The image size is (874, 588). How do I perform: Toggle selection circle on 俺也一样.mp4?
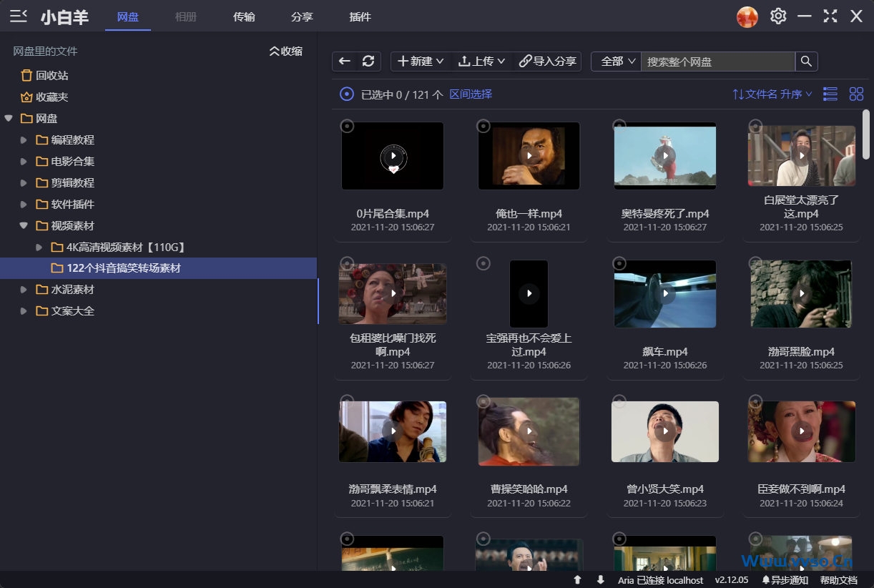click(483, 126)
